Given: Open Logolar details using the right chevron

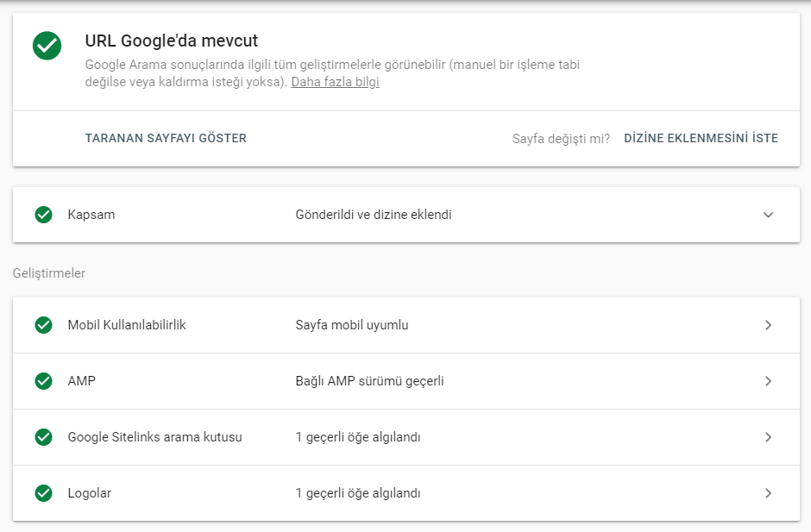Looking at the screenshot, I should pyautogui.click(x=768, y=493).
